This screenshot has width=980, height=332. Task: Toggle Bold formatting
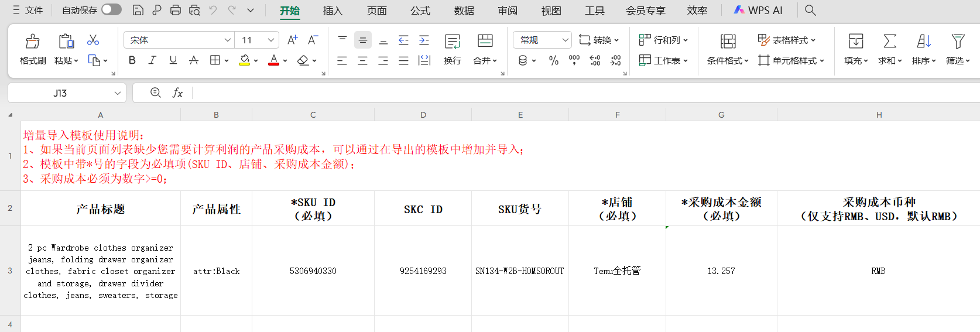pos(132,60)
